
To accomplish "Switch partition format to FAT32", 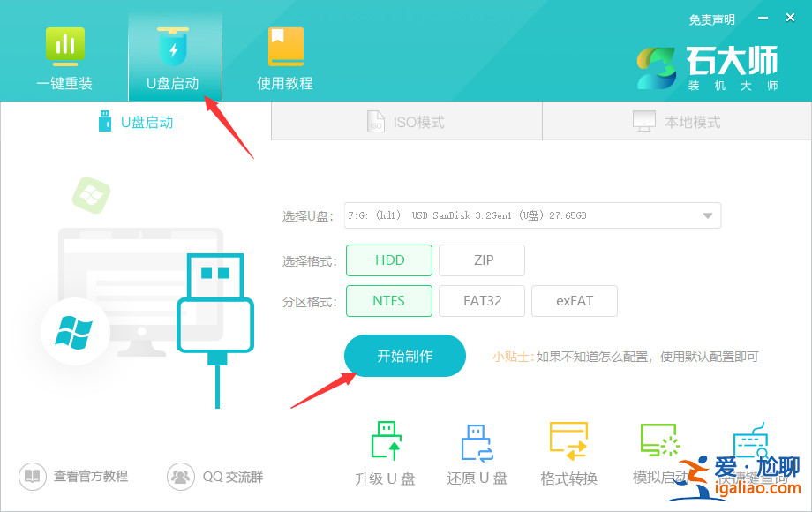I will (481, 300).
